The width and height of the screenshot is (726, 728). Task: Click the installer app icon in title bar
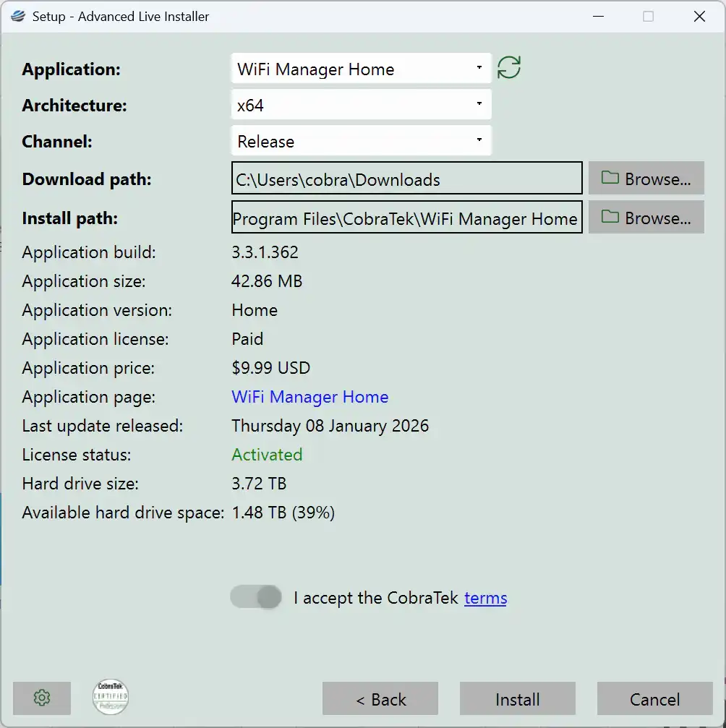[x=18, y=17]
